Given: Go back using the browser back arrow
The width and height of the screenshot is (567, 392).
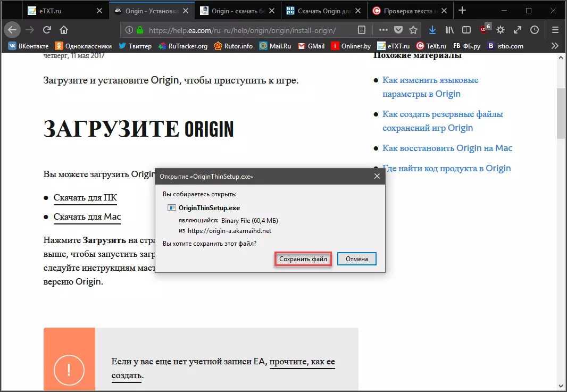Looking at the screenshot, I should click(x=12, y=30).
